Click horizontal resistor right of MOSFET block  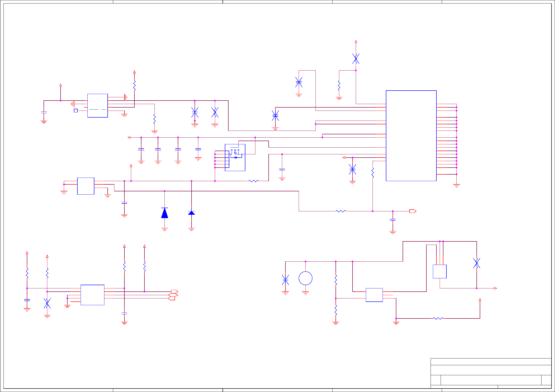[253, 181]
